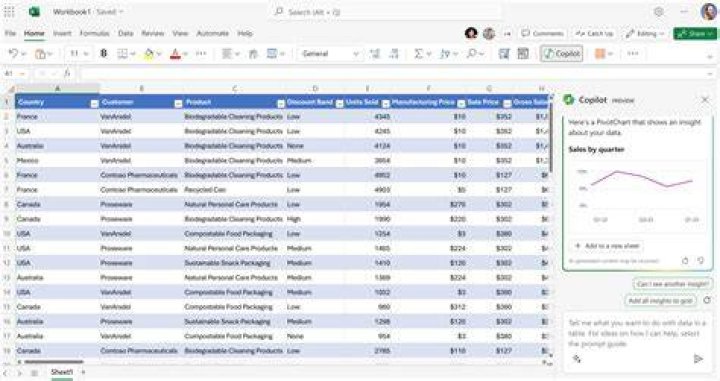Image resolution: width=720 pixels, height=381 pixels.
Task: Switch to the Review tab
Action: coord(153,33)
